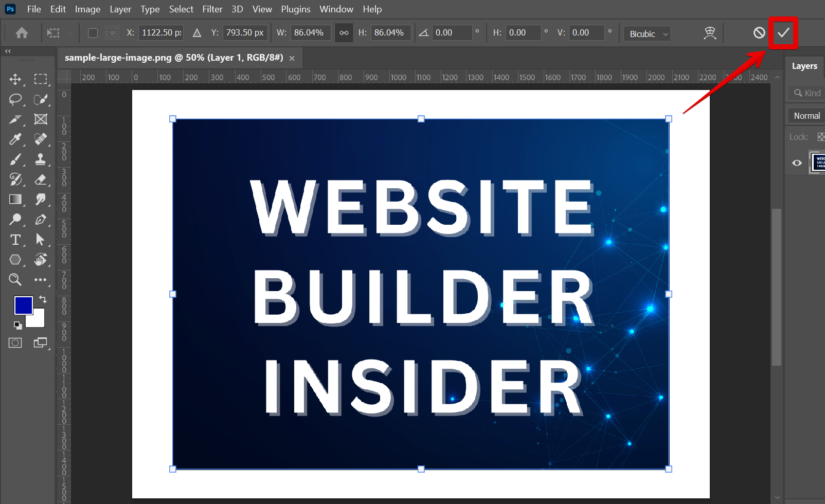Click the vertical canvas scrollbar thumb
This screenshot has width=825, height=504.
[777, 287]
